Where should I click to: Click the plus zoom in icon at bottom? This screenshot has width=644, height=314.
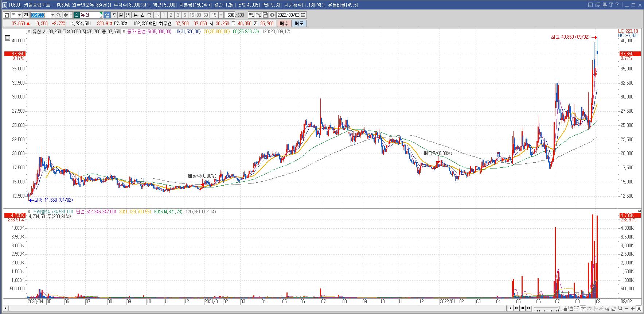tap(633, 309)
